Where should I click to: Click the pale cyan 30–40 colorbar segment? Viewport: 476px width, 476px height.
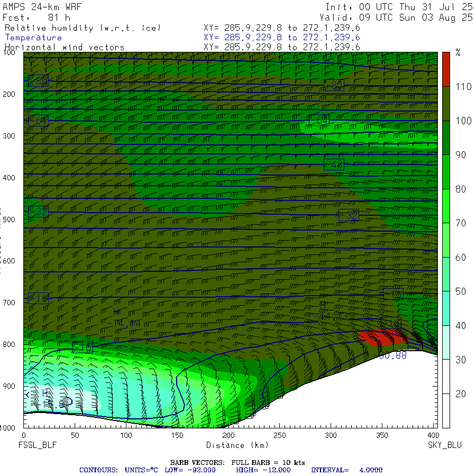tap(446, 342)
